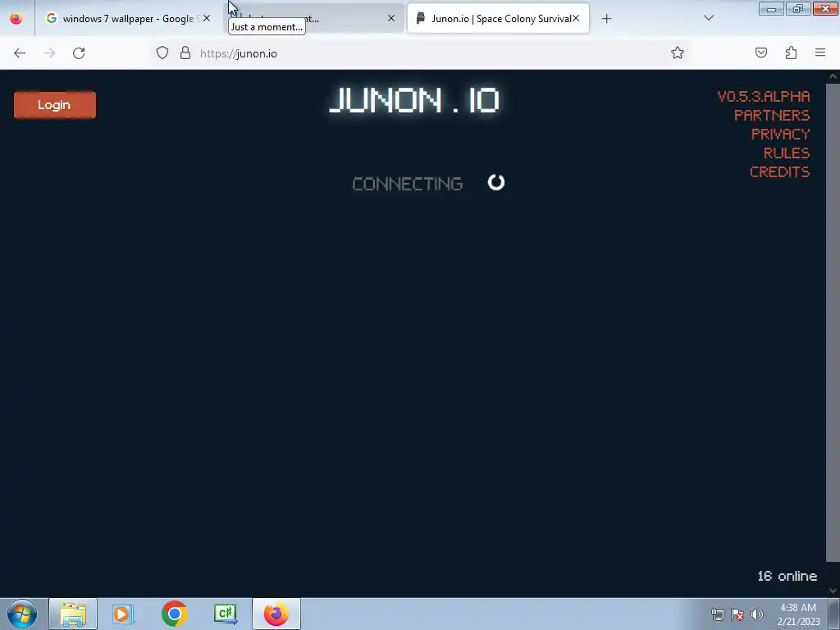Screen dimensions: 840x630
Task: Close the Junon.io tab
Action: point(576,18)
